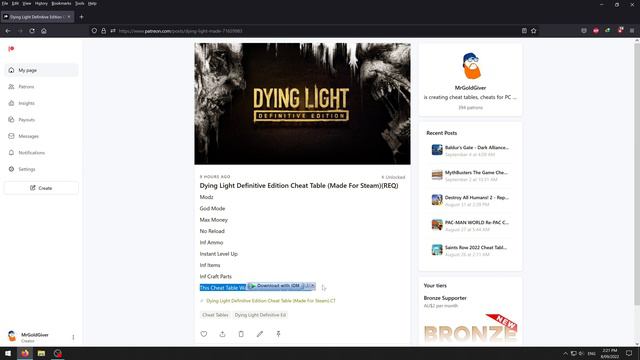Select the Dying Light Definitive Ed tag

pyautogui.click(x=260, y=315)
